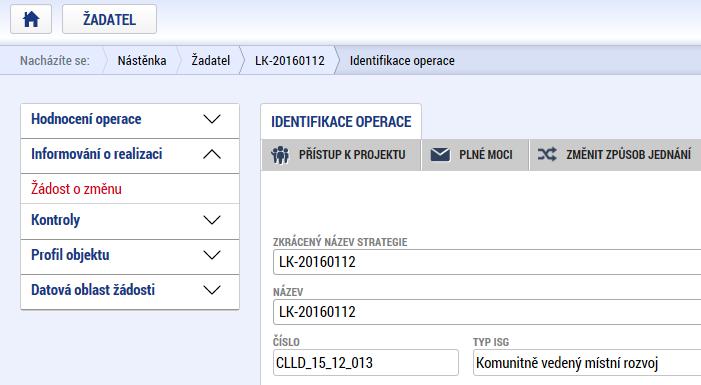Open Nástěnka in the breadcrumb
The height and width of the screenshot is (385, 701).
(142, 60)
